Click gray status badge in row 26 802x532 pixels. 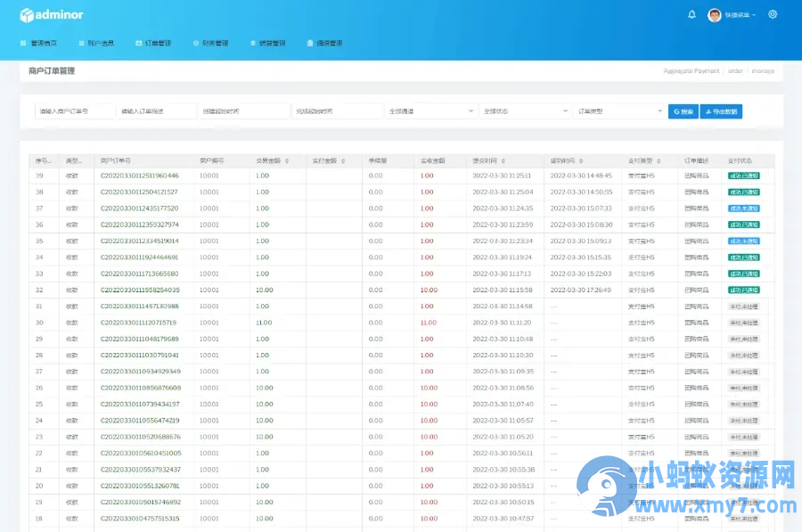coord(744,388)
